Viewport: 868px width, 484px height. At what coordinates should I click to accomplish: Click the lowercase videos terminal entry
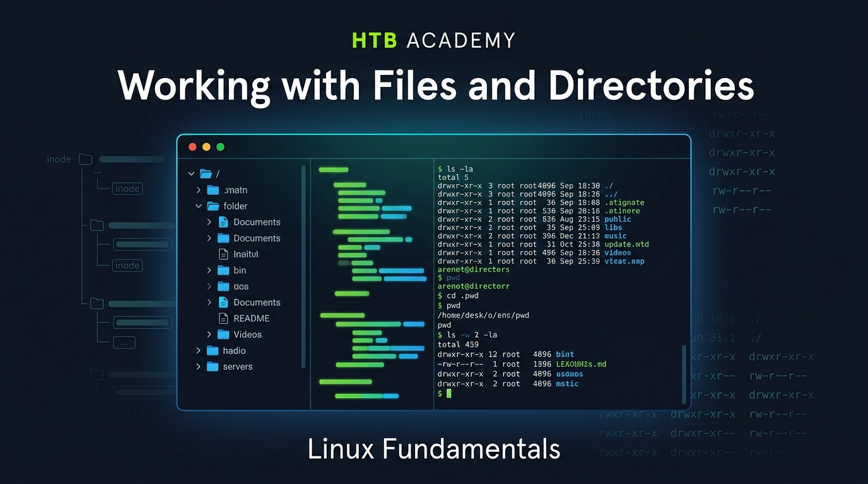coord(618,252)
